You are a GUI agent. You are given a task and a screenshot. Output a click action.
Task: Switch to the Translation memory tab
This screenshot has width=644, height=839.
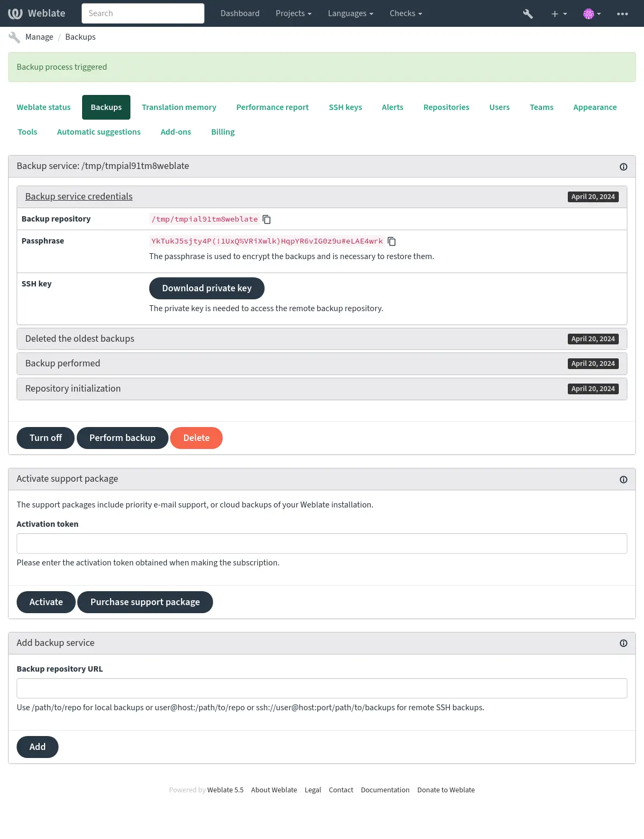coord(179,107)
